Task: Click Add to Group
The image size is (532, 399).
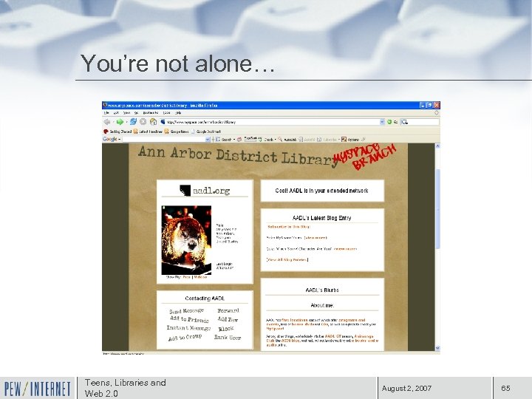Action: point(185,337)
